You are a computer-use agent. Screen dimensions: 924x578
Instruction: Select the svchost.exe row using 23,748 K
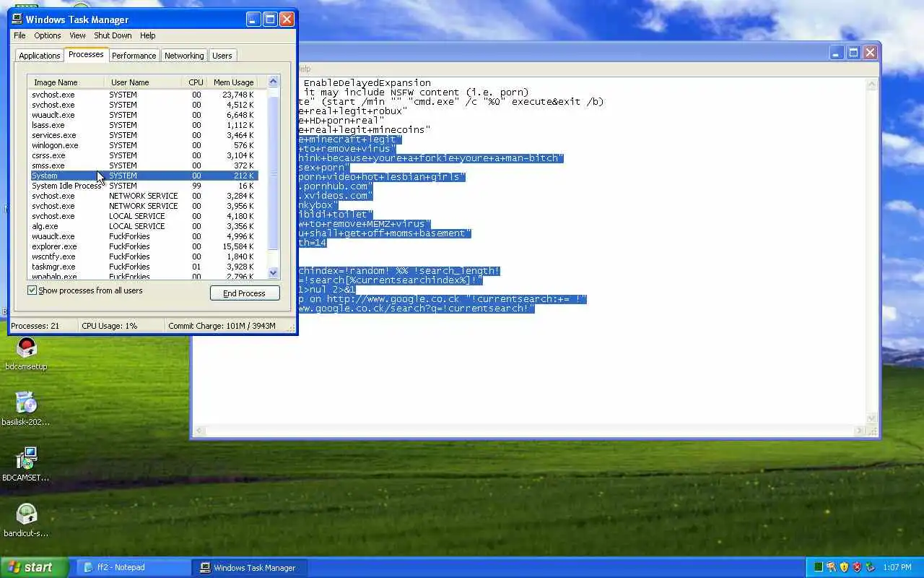143,95
